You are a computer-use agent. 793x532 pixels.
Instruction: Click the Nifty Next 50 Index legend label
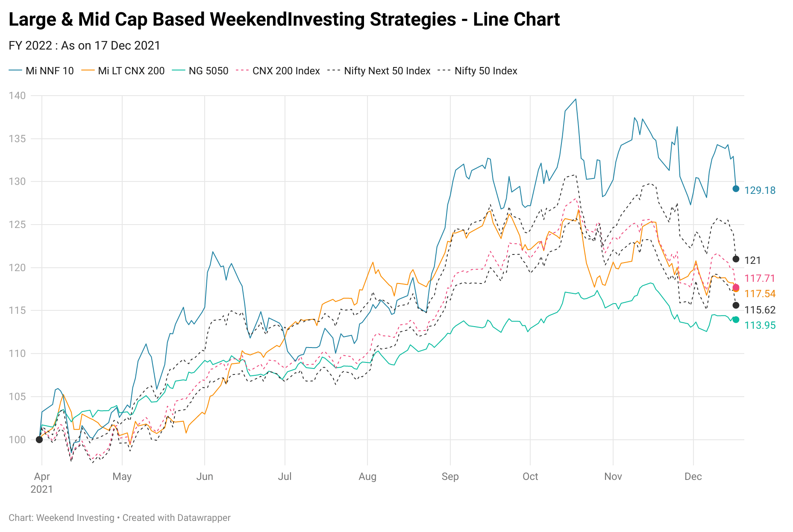point(379,71)
